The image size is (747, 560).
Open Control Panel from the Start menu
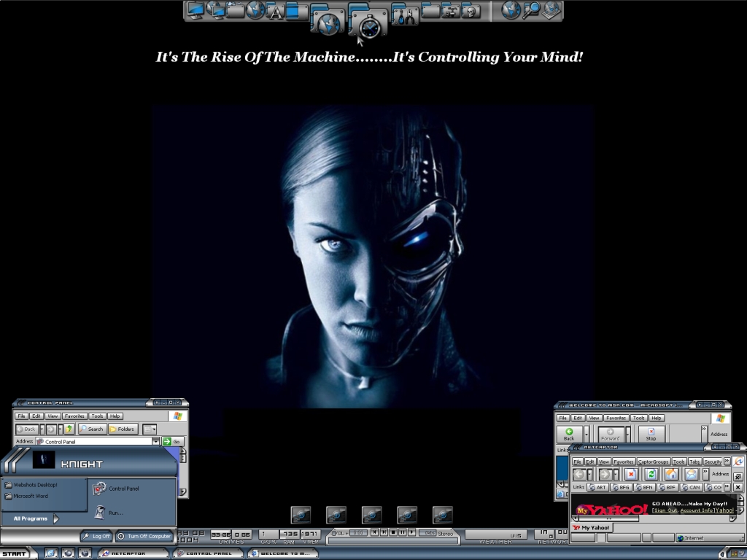pyautogui.click(x=123, y=489)
